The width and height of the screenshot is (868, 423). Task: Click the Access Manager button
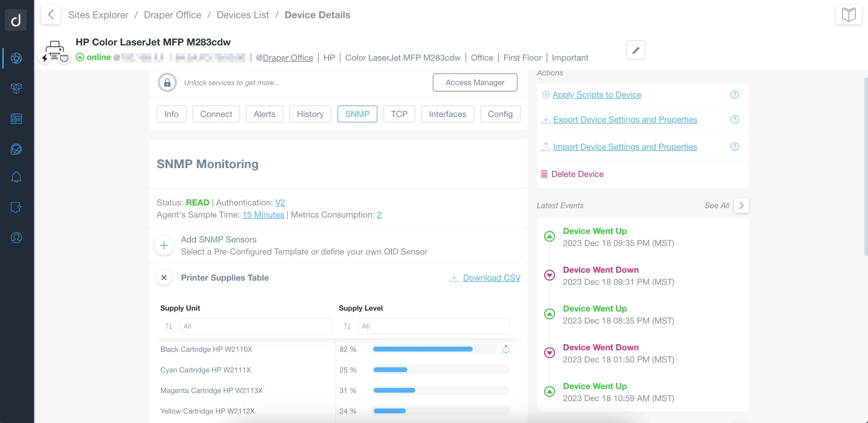[475, 82]
